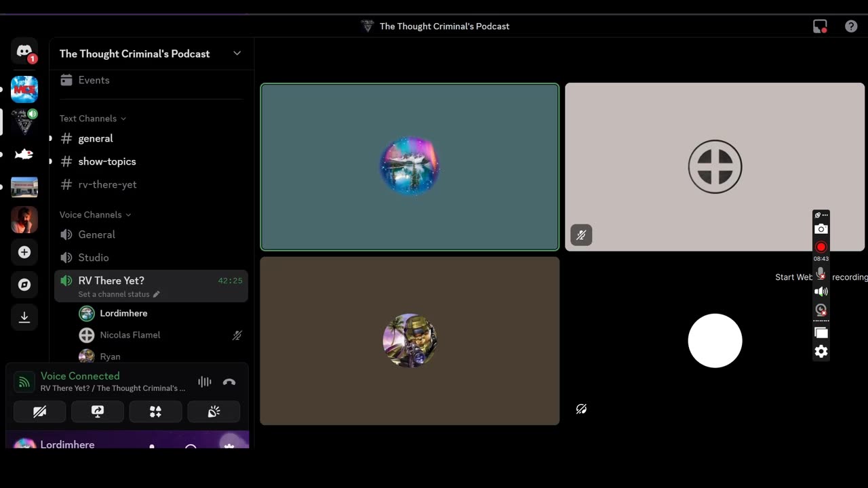Open the building photo server icon
Image resolution: width=868 pixels, height=488 pixels.
24,187
